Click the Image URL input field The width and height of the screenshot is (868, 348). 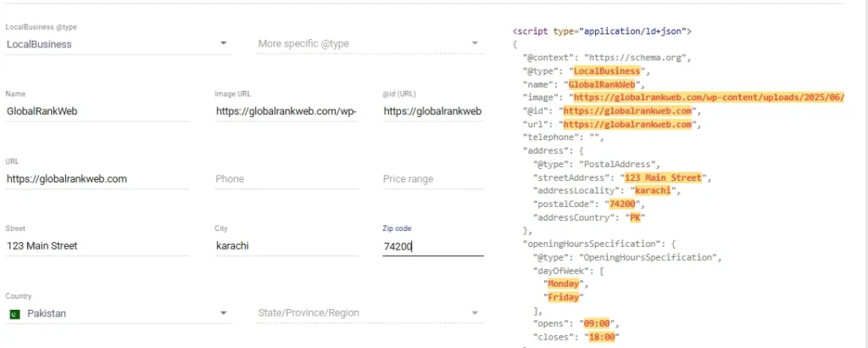(287, 111)
